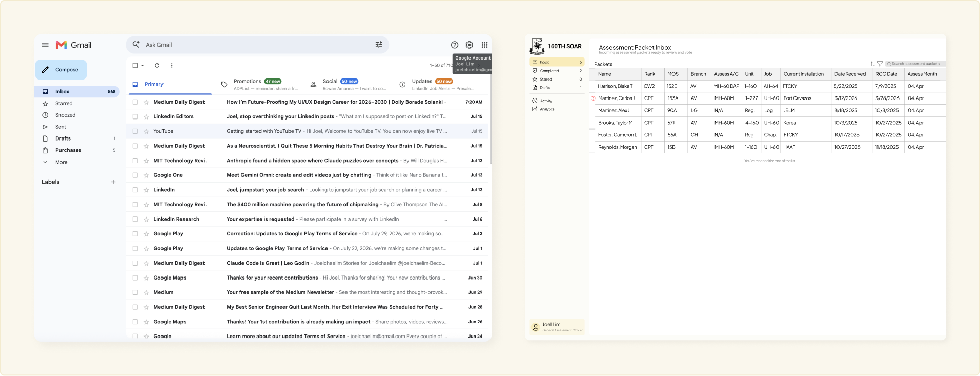Open the Reynolds, Morgan packet row

768,147
